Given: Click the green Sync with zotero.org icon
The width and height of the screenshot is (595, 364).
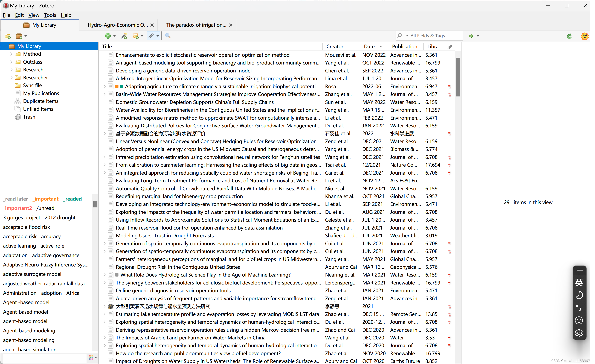Looking at the screenshot, I should pyautogui.click(x=569, y=36).
